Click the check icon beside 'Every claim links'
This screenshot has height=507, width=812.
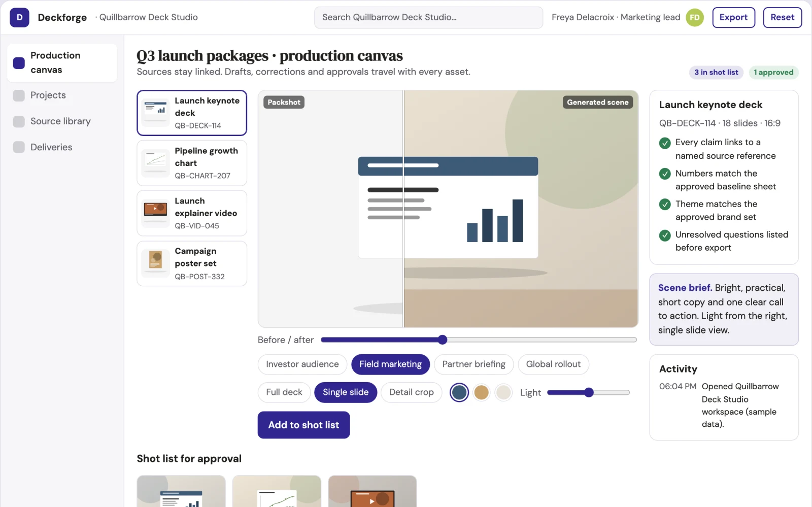[665, 143]
